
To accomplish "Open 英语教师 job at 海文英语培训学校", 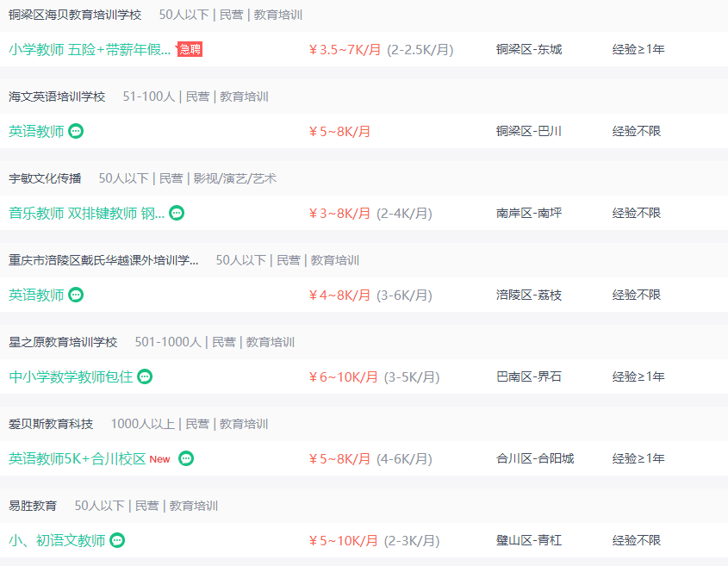I will point(36,132).
